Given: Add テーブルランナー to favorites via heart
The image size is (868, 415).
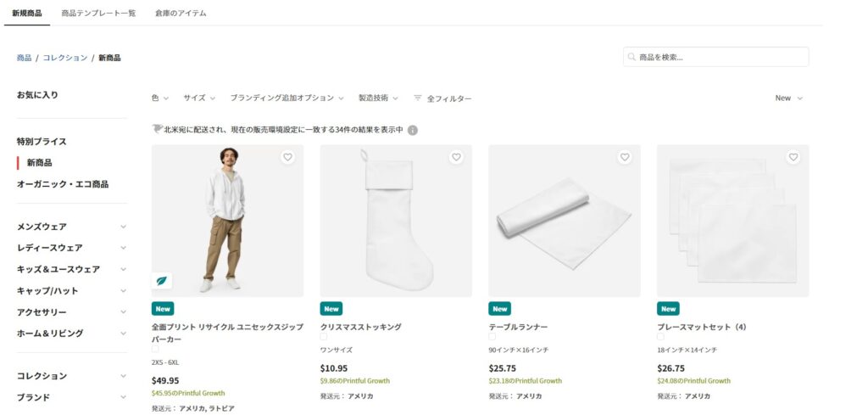Looking at the screenshot, I should click(625, 157).
